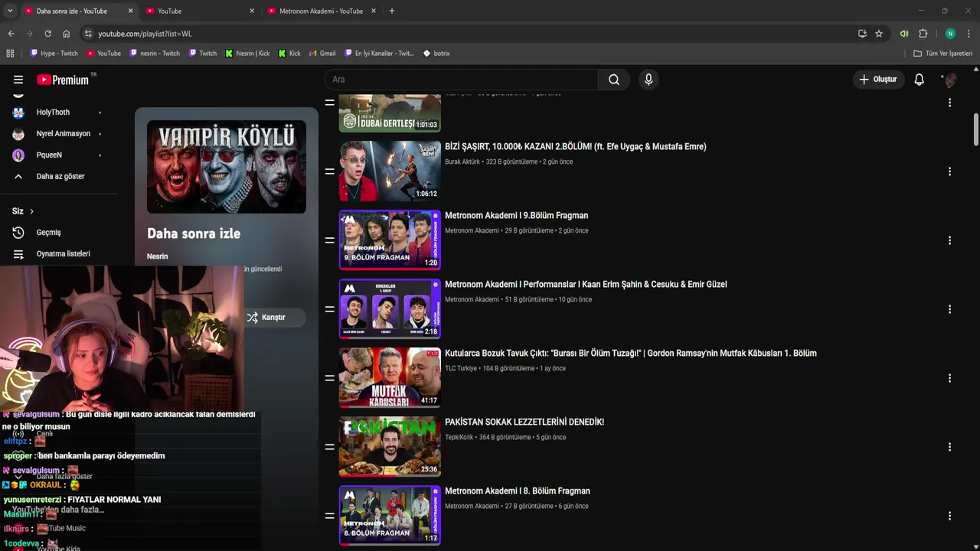This screenshot has height=551, width=980.
Task: Click the address bar URL
Action: point(145,34)
